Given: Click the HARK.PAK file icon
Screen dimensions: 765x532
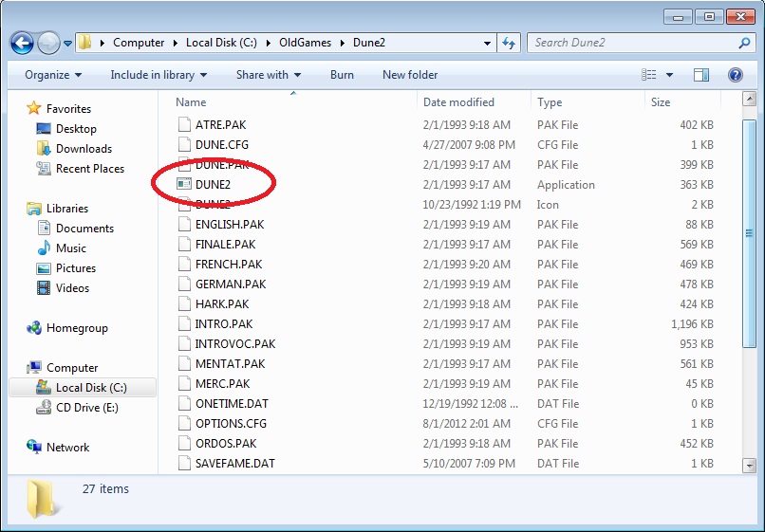Looking at the screenshot, I should [184, 304].
